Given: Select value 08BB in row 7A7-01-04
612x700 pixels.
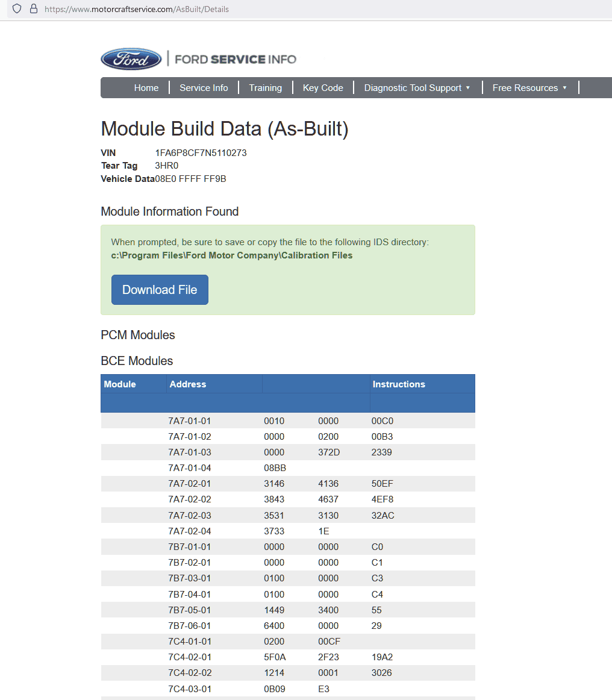Looking at the screenshot, I should [275, 468].
